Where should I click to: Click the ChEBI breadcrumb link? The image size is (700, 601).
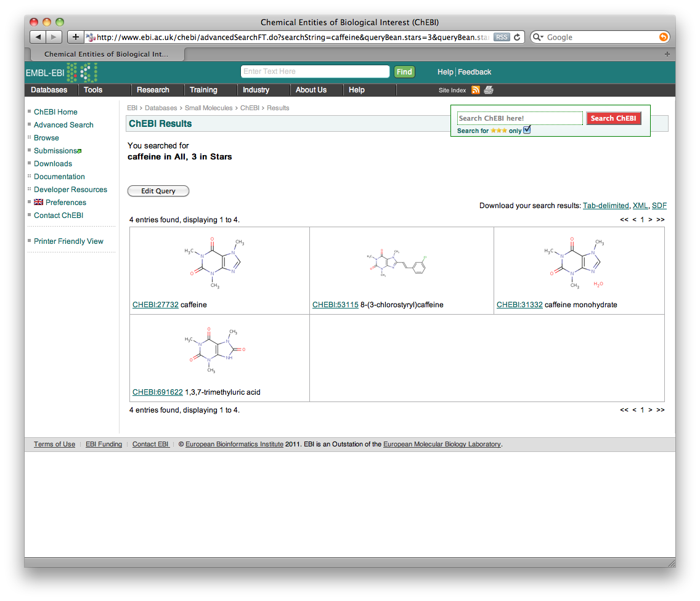(x=250, y=108)
